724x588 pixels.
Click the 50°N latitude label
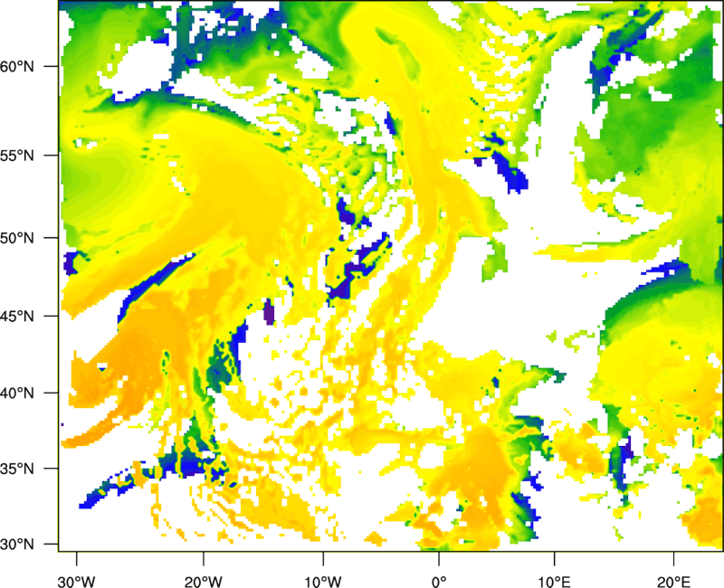coord(17,239)
